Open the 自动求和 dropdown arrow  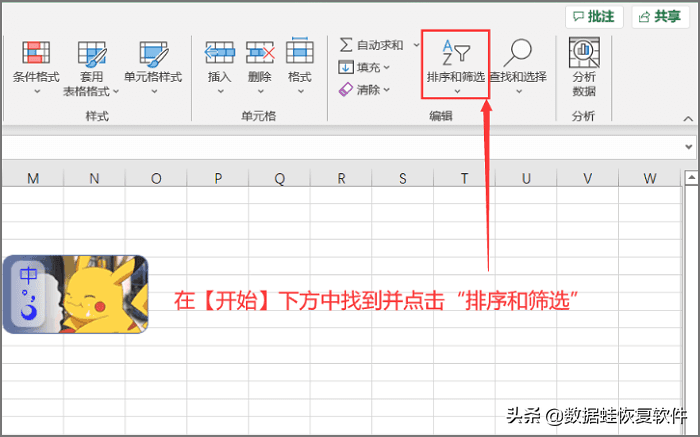(x=416, y=45)
